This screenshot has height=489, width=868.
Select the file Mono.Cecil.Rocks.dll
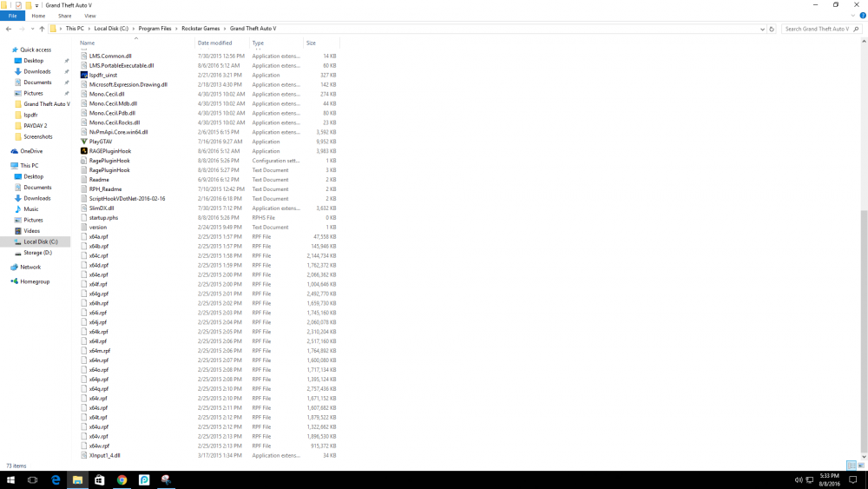tap(114, 122)
